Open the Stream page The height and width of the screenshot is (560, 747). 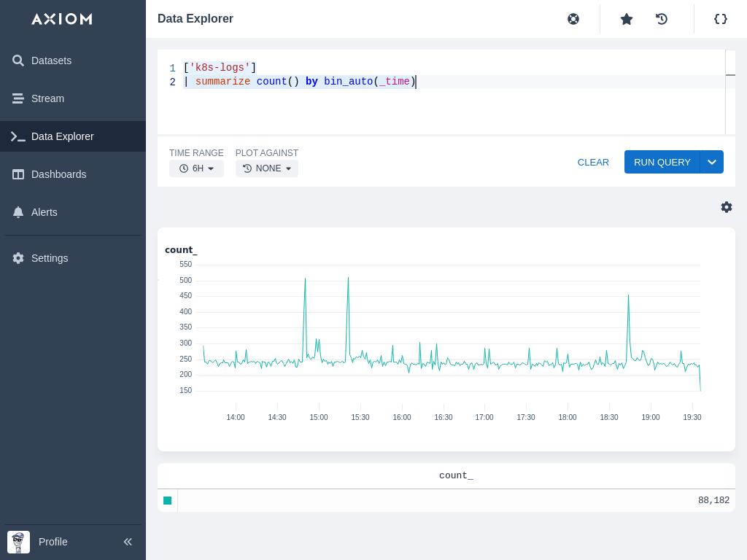47,98
